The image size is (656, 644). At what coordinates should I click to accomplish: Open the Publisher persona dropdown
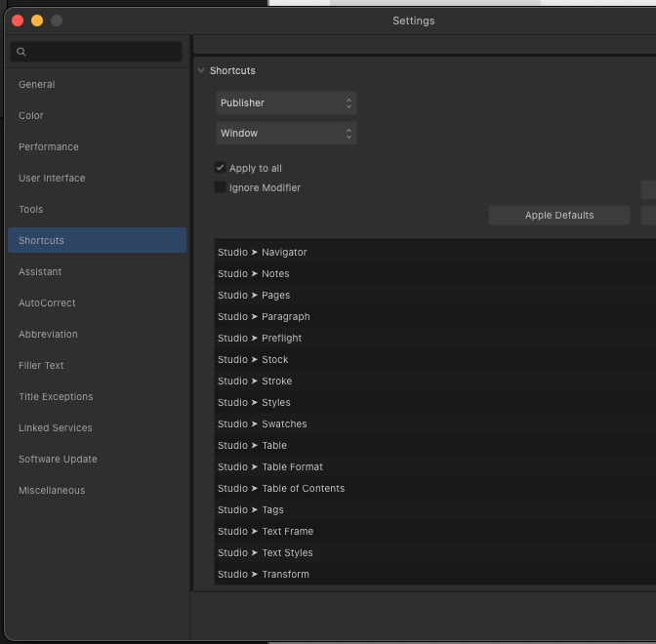pos(286,102)
